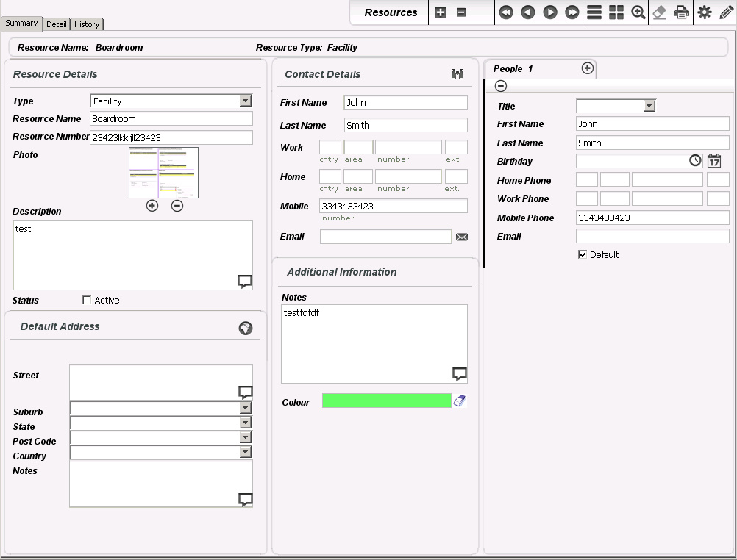Expand the person Title dropdown
This screenshot has width=737, height=560.
tap(649, 106)
